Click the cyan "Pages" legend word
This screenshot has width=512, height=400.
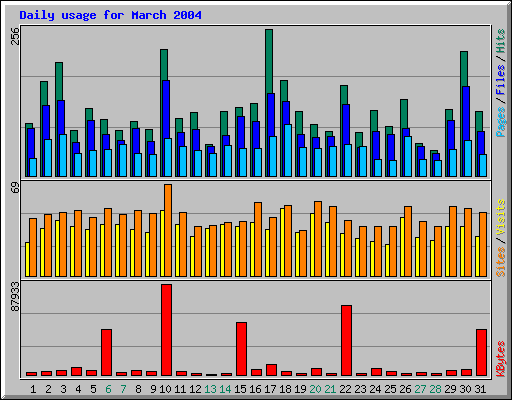[500, 122]
